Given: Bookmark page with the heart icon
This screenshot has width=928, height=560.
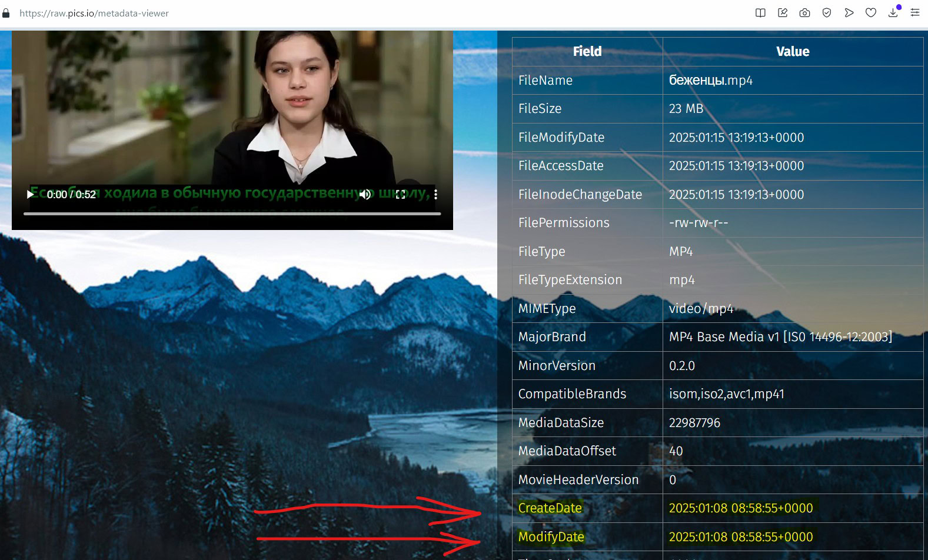Looking at the screenshot, I should tap(871, 13).
